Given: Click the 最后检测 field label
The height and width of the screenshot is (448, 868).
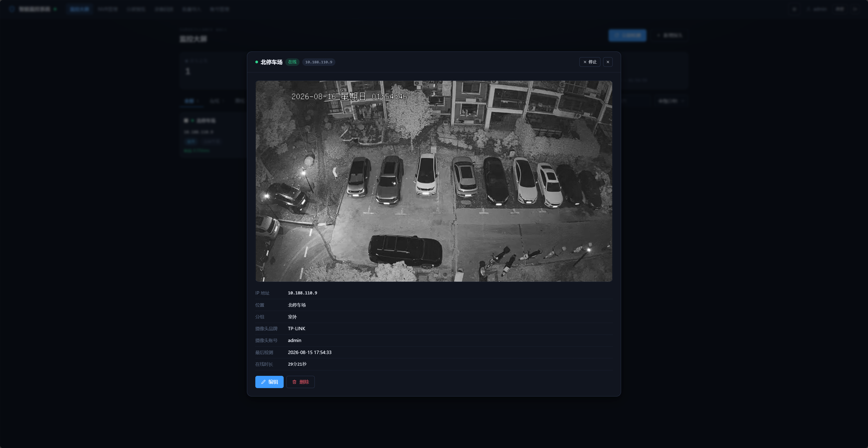Looking at the screenshot, I should coord(264,352).
